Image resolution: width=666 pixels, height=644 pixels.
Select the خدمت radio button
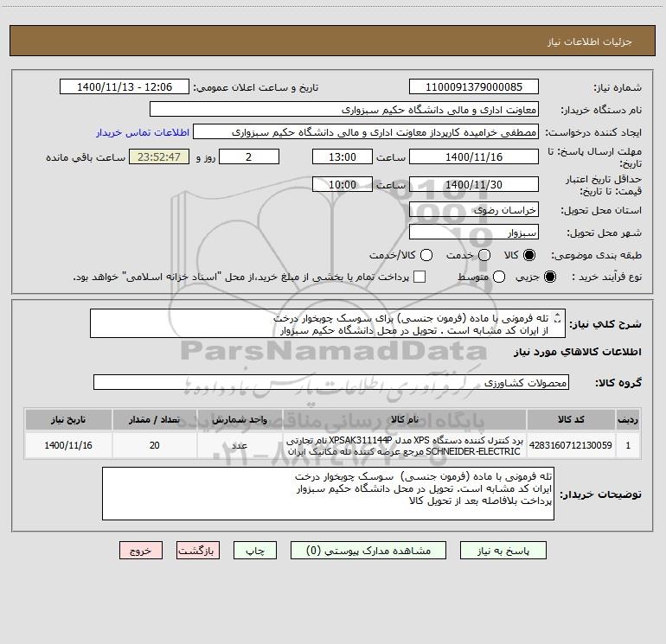(x=484, y=255)
